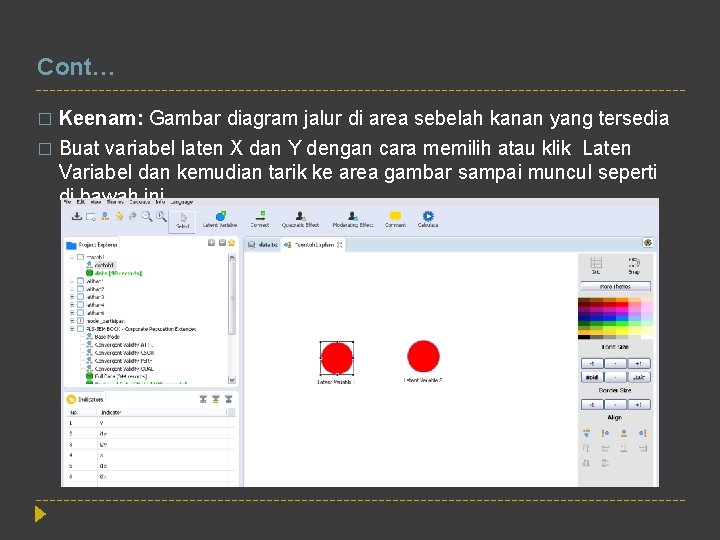This screenshot has width=720, height=540.
Task: Decrease Border Size with -1 button
Action: [x=592, y=405]
